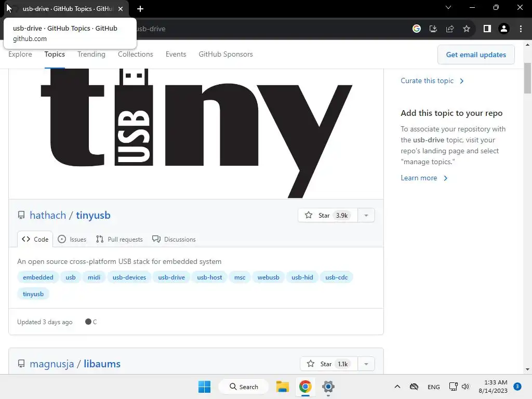532x399 pixels.
Task: Show hidden system tray icons
Action: point(397,387)
